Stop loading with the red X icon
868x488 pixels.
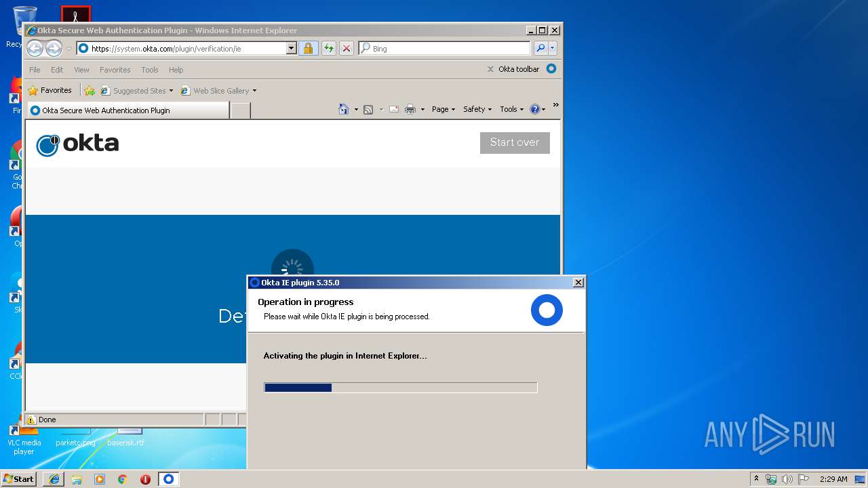click(347, 48)
